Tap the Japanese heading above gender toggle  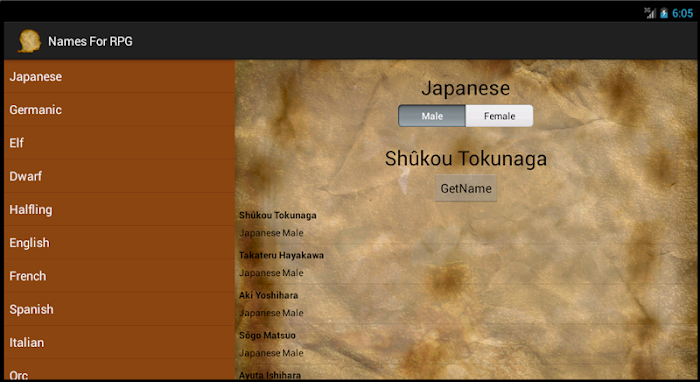click(x=466, y=88)
